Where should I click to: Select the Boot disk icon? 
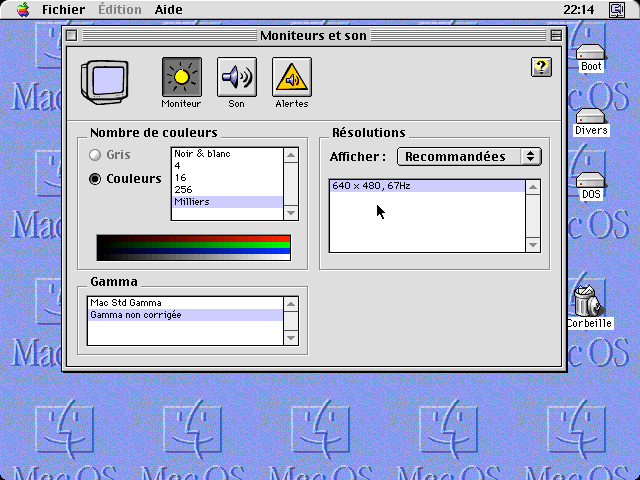pos(591,58)
